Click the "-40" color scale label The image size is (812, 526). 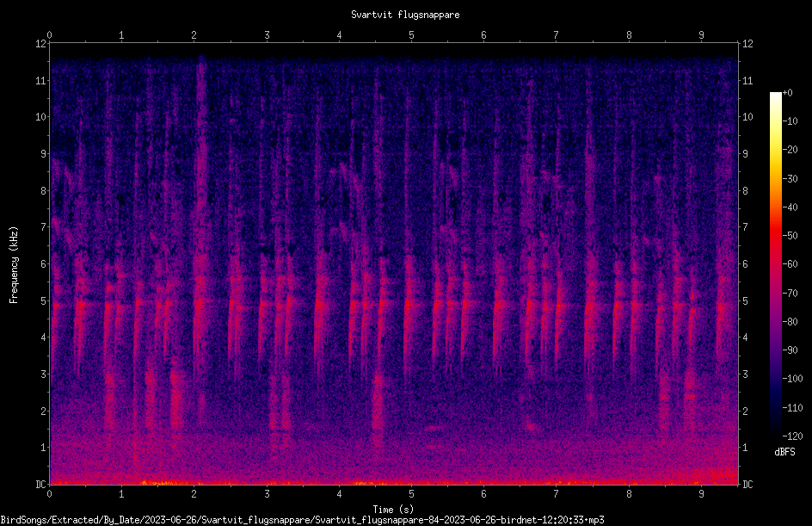pos(790,207)
